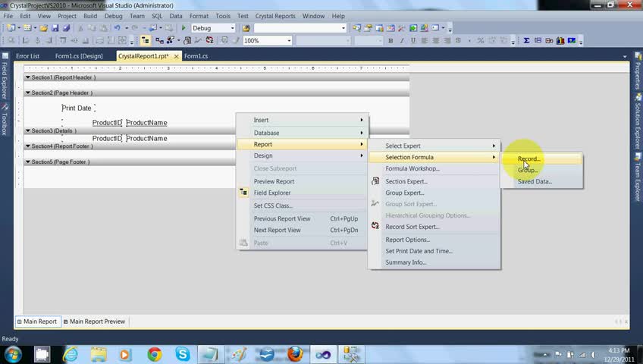Collapse Section3 (Details) arrow
The image size is (643, 364).
coord(27,130)
